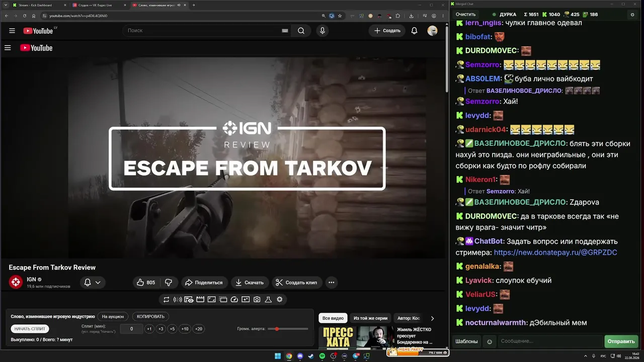Click the browser address bar URL
This screenshot has width=644, height=362.
(x=78, y=16)
